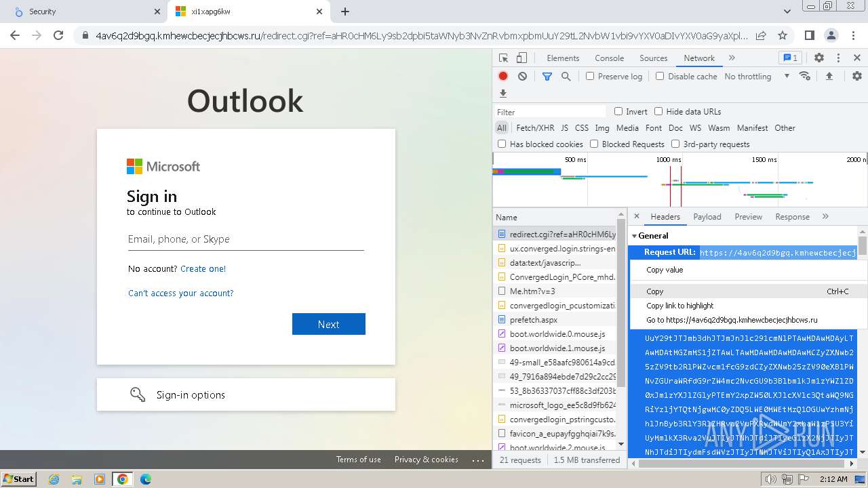
Task: Check Blocked Requests checkbox
Action: tap(594, 144)
